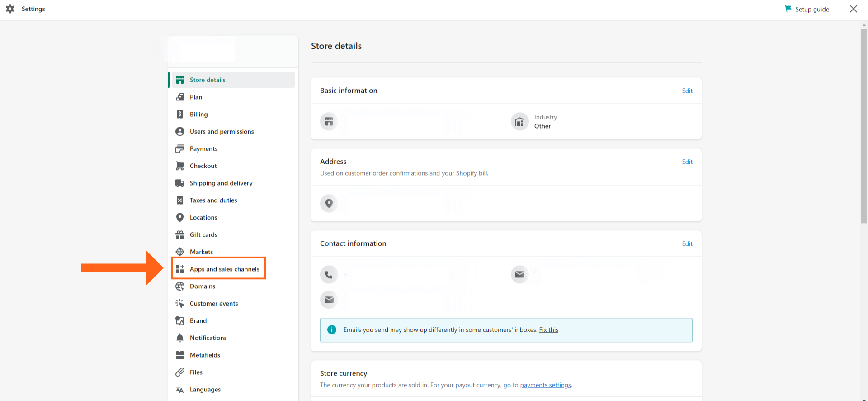Open Users and permissions settings
Viewport: 868px width, 401px height.
(x=222, y=131)
